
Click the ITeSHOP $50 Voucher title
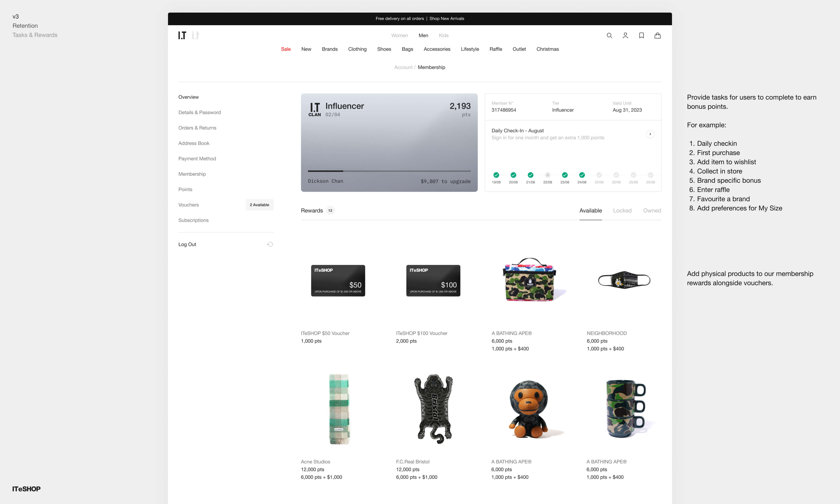pyautogui.click(x=325, y=333)
